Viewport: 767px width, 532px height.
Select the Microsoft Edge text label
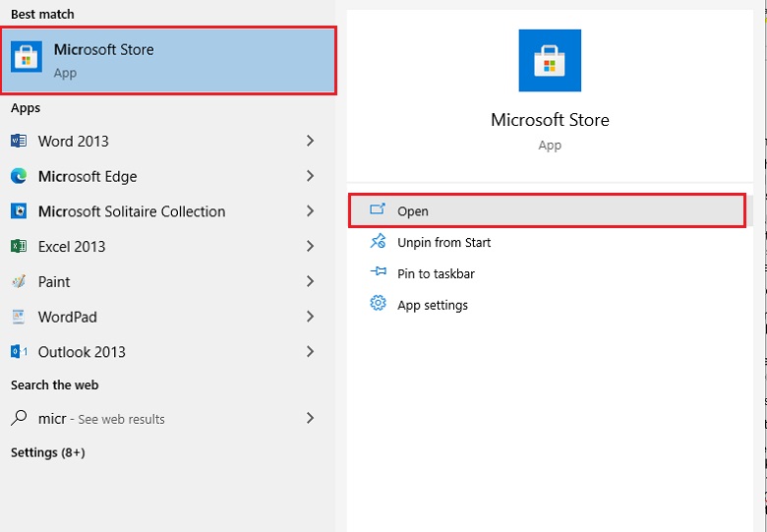coord(88,177)
